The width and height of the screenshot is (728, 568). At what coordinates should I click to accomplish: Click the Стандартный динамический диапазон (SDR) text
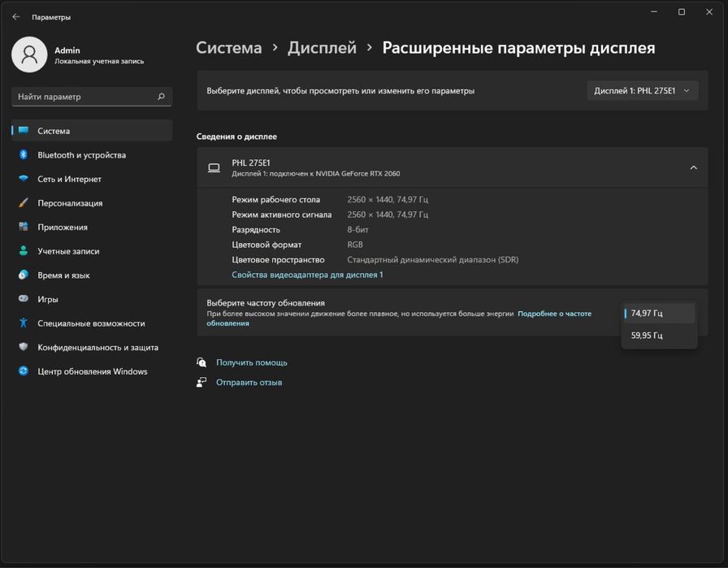[x=433, y=259]
